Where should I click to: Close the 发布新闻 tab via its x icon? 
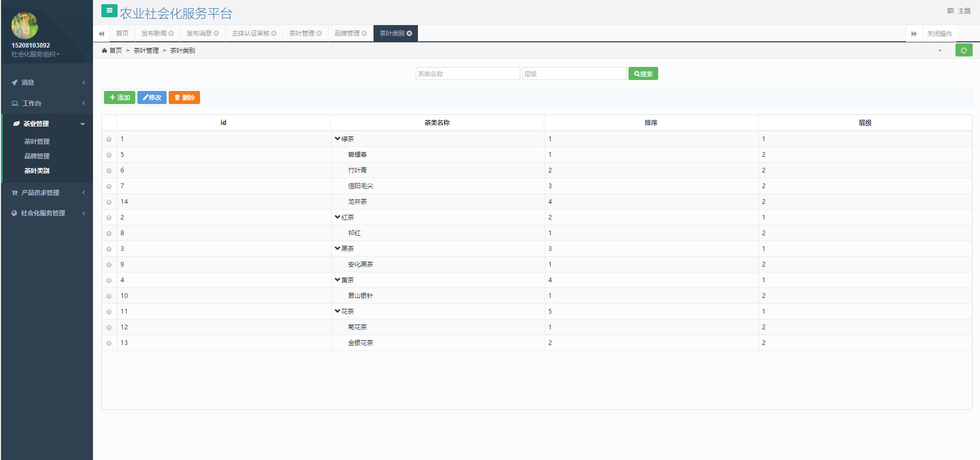tap(171, 33)
